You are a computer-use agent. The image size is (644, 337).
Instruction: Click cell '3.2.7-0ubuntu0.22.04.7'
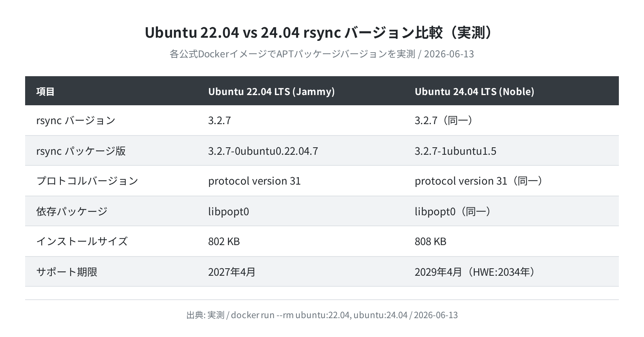[263, 151]
